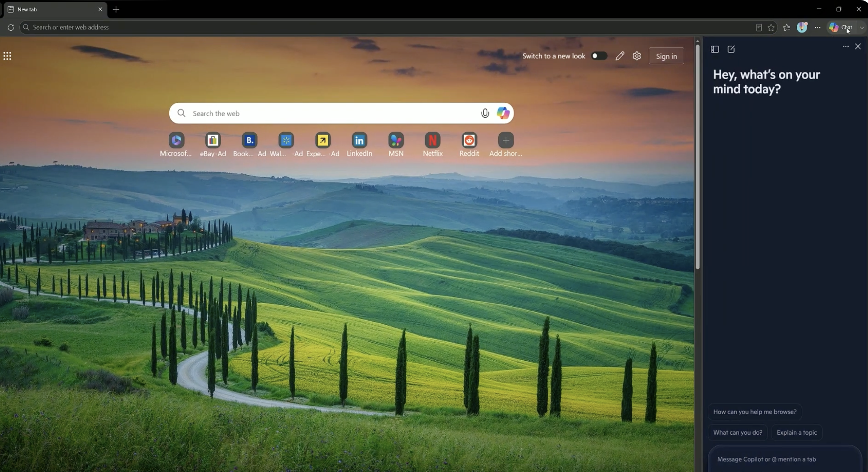Focus the Message Copilot input field
The height and width of the screenshot is (472, 868).
pyautogui.click(x=784, y=459)
